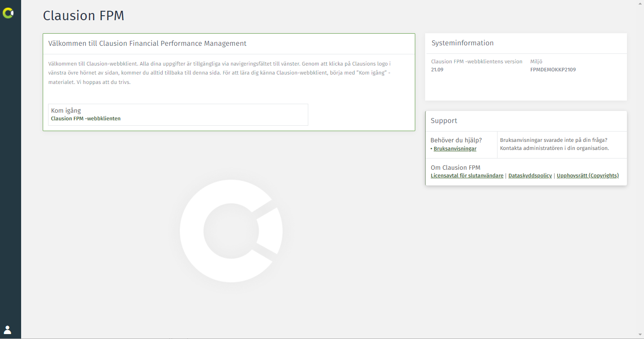The width and height of the screenshot is (644, 339).
Task: Click the version number 21.09
Action: (x=437, y=70)
